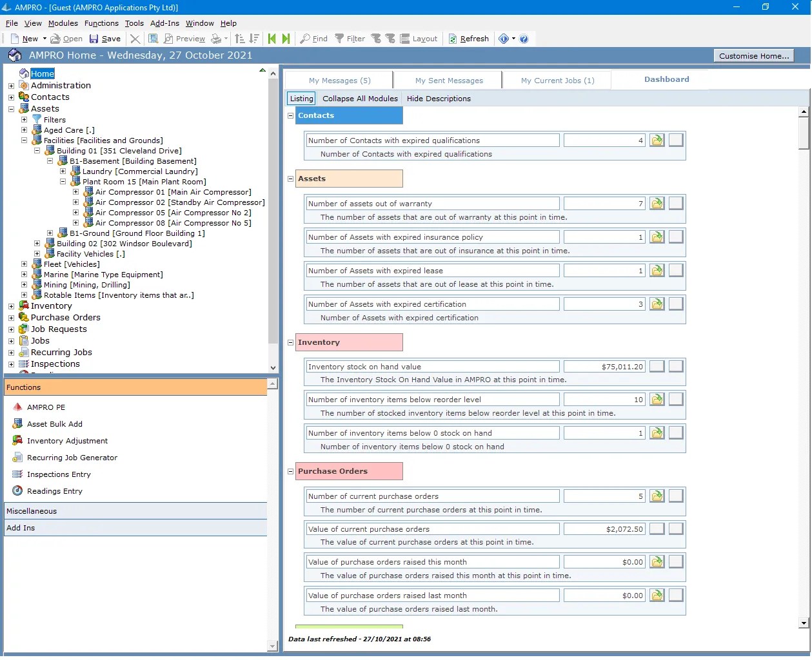Click the Layout toolbar button

[419, 39]
